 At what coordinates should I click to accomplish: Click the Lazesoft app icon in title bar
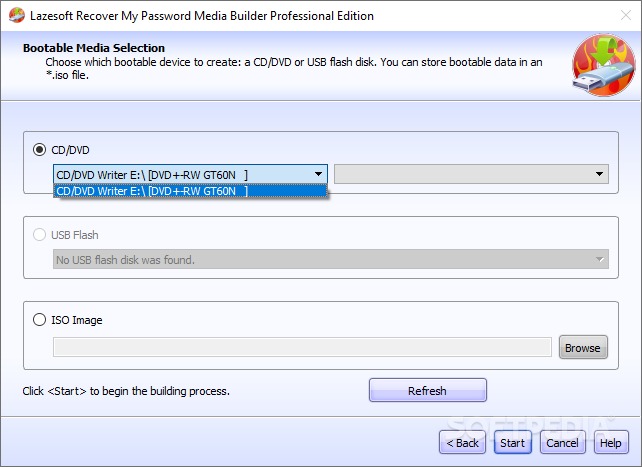(x=15, y=15)
